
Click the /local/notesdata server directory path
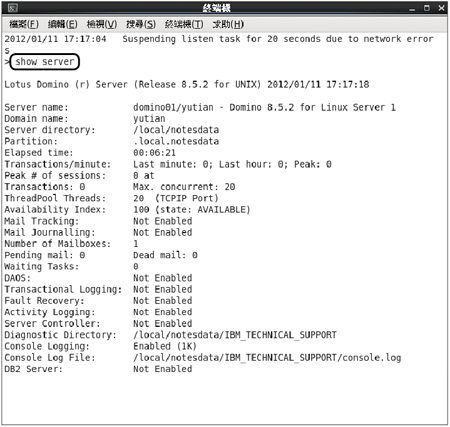(x=176, y=130)
